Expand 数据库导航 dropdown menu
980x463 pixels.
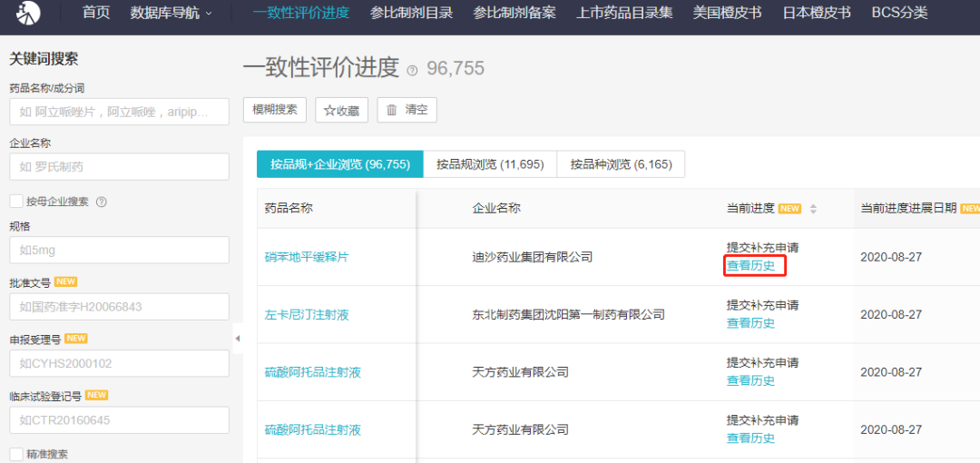(171, 13)
